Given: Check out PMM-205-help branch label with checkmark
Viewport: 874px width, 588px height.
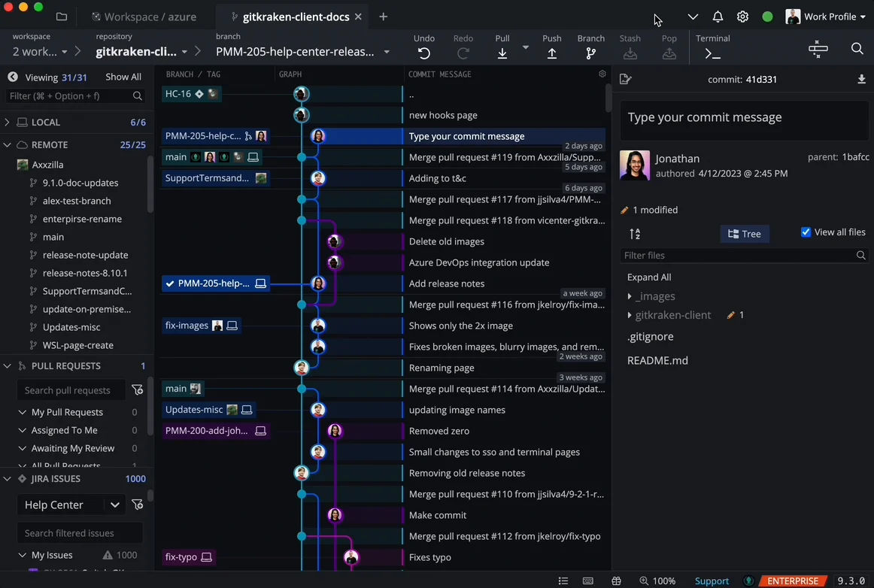Looking at the screenshot, I should coord(214,283).
